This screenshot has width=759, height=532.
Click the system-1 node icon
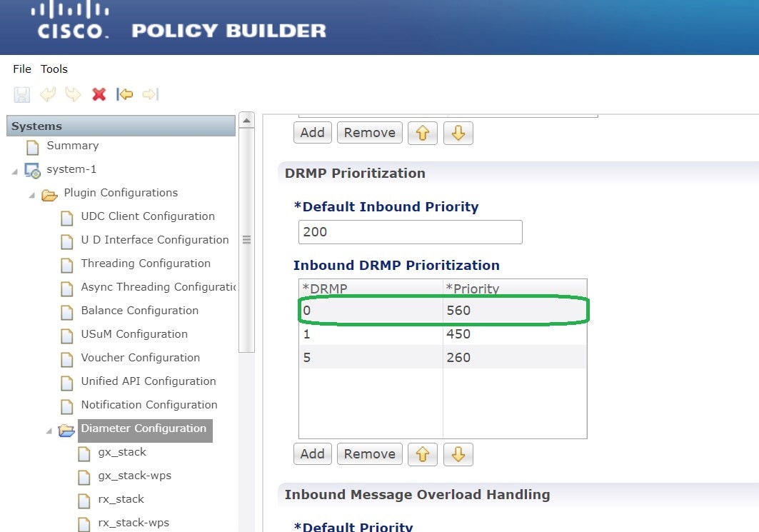point(32,171)
